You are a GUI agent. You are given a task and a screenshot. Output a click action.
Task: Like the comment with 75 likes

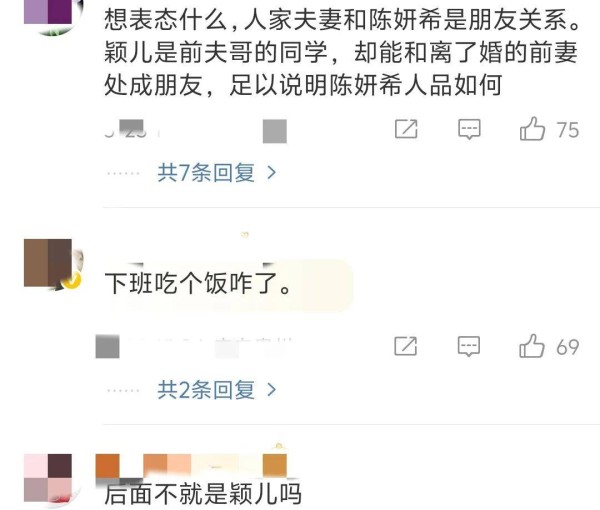[532, 129]
